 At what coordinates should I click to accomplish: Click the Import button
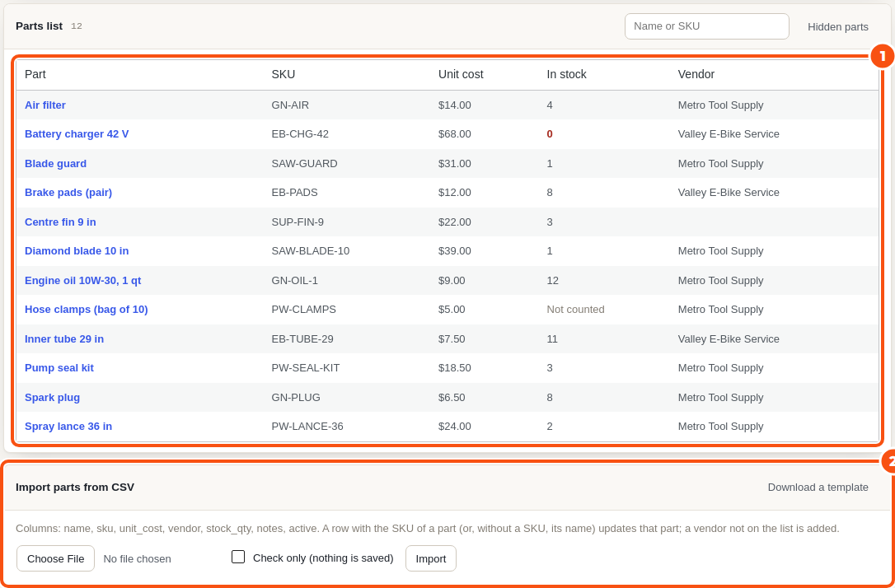[x=431, y=558]
